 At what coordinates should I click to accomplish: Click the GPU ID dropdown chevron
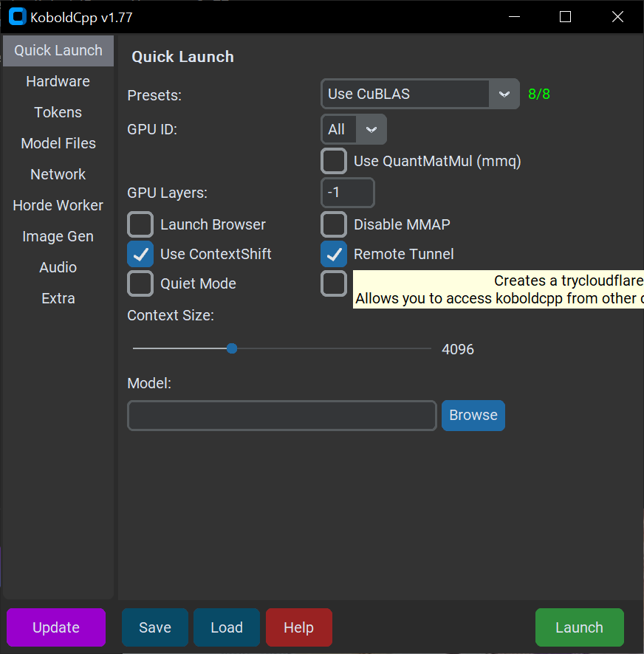371,129
